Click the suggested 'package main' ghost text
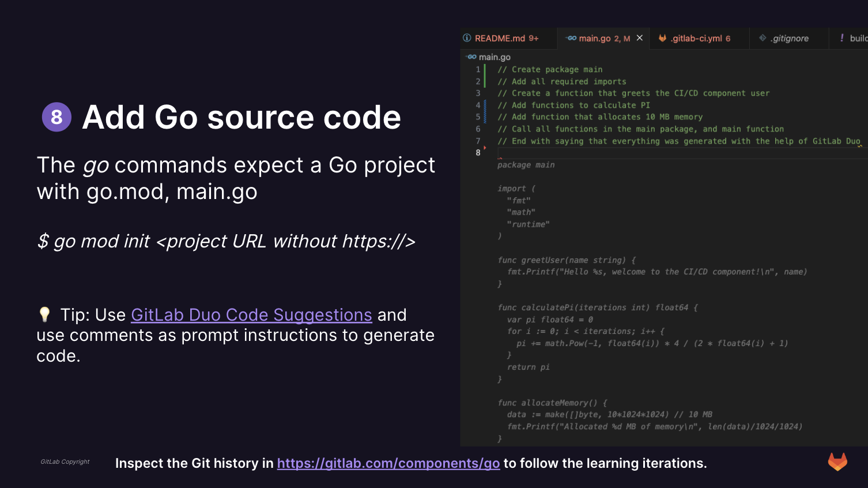This screenshot has height=488, width=868. pyautogui.click(x=526, y=165)
